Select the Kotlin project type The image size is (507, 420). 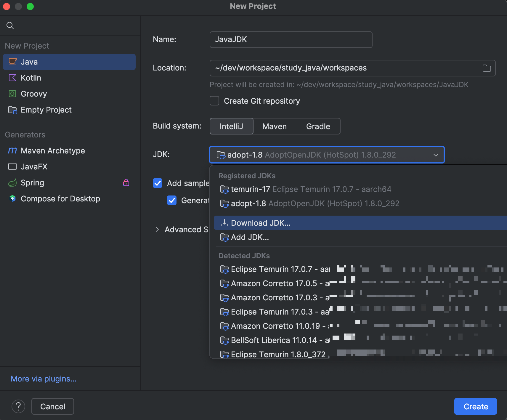click(69, 78)
